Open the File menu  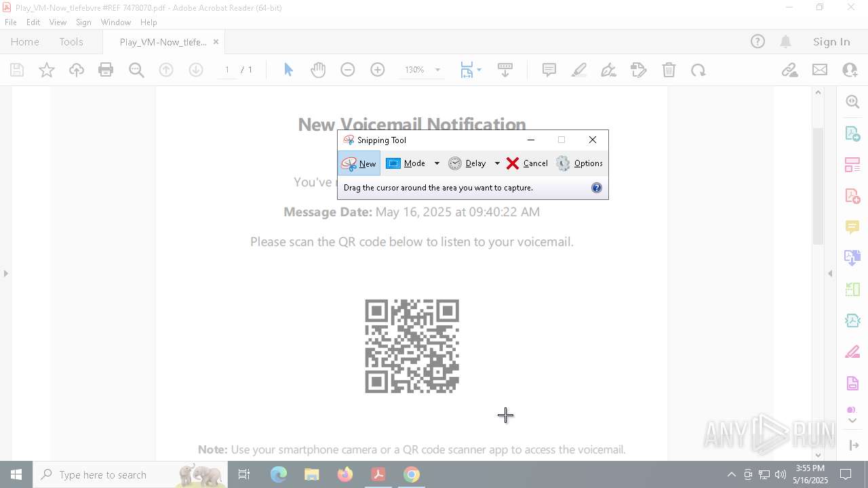coord(11,22)
